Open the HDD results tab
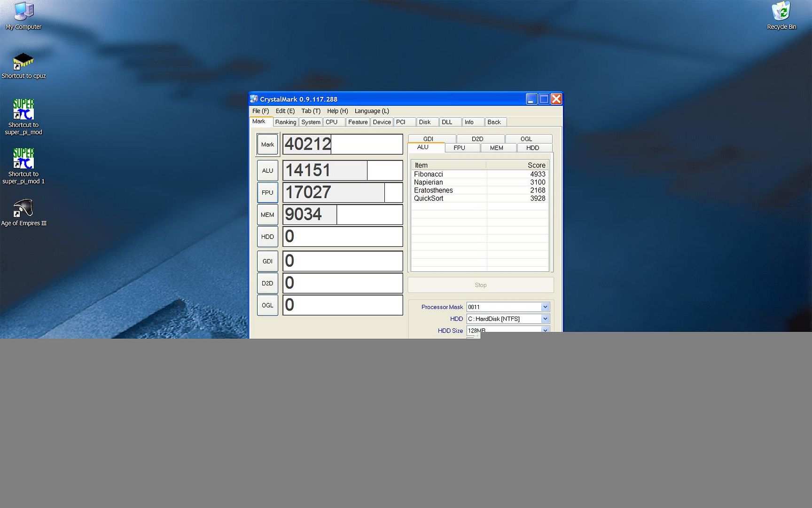 [535, 148]
